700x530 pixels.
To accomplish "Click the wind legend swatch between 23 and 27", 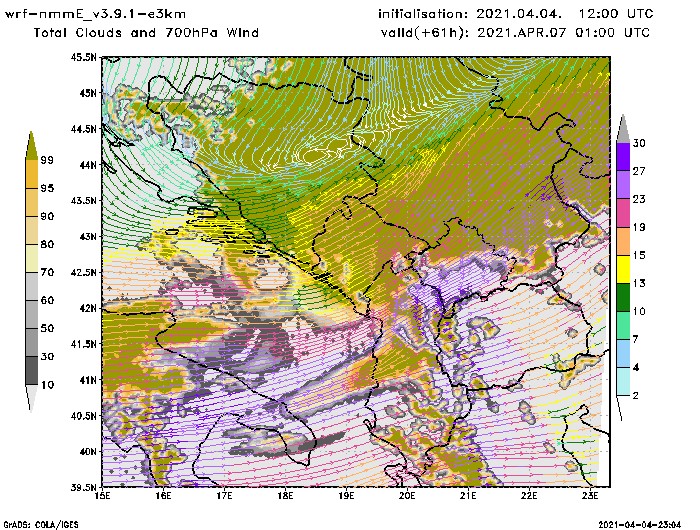I will (x=623, y=184).
